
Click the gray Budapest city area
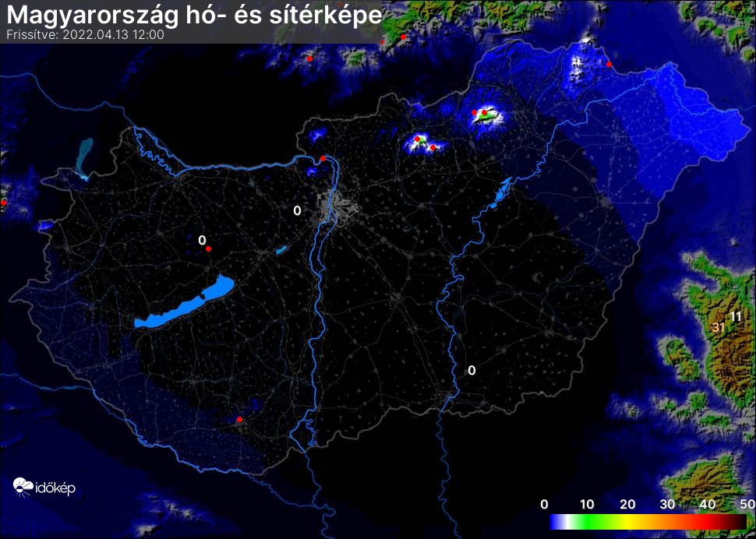tap(341, 206)
